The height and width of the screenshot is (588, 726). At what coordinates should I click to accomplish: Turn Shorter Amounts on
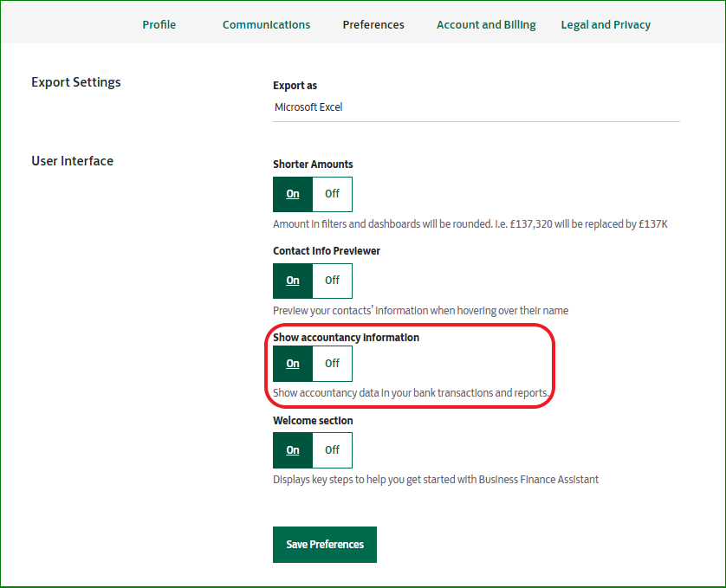293,194
